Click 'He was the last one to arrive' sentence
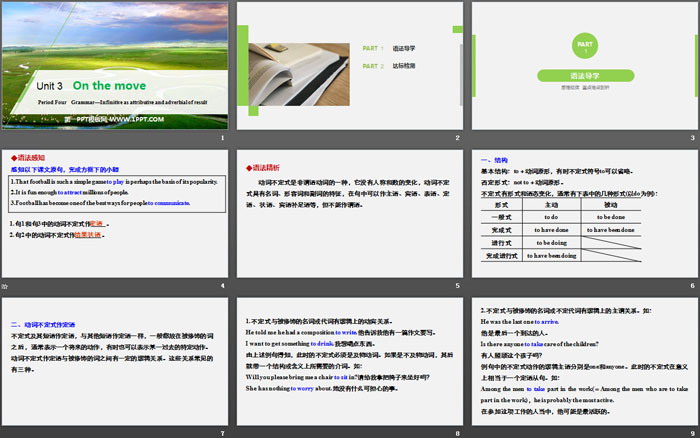The height and width of the screenshot is (438, 700). 520,321
